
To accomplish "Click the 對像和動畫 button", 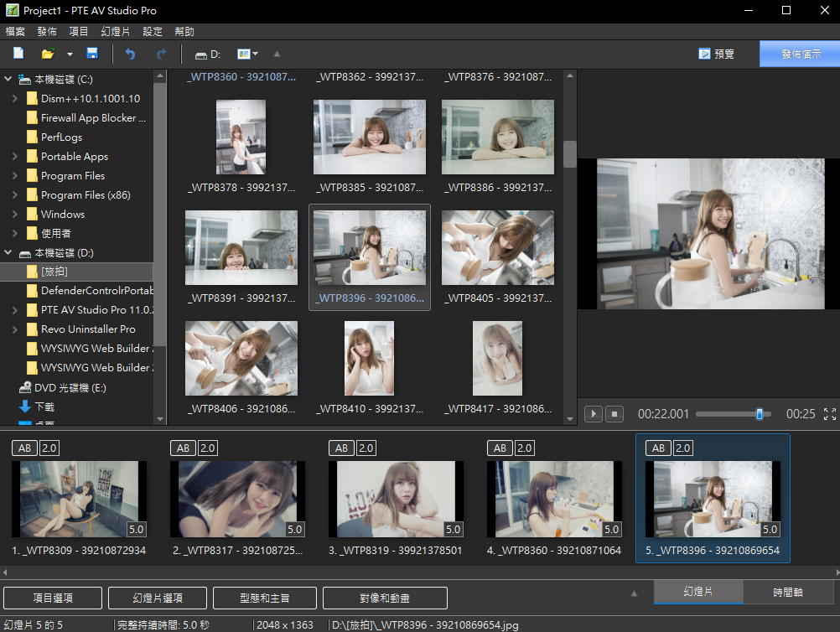I will (x=385, y=598).
